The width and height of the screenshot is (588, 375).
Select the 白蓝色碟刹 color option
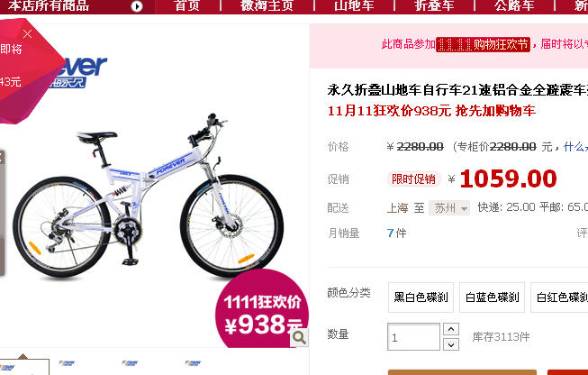(x=492, y=297)
